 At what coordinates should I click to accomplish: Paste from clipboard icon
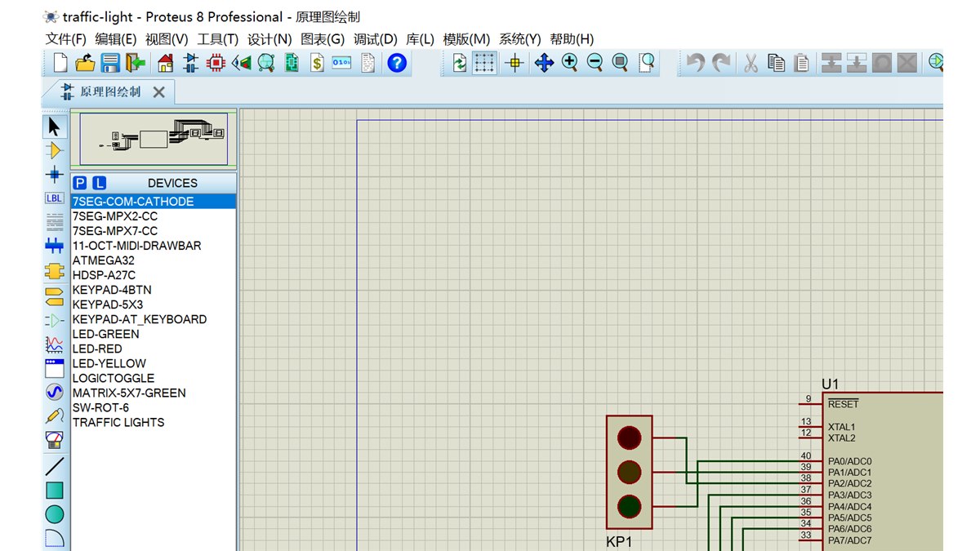coord(802,63)
